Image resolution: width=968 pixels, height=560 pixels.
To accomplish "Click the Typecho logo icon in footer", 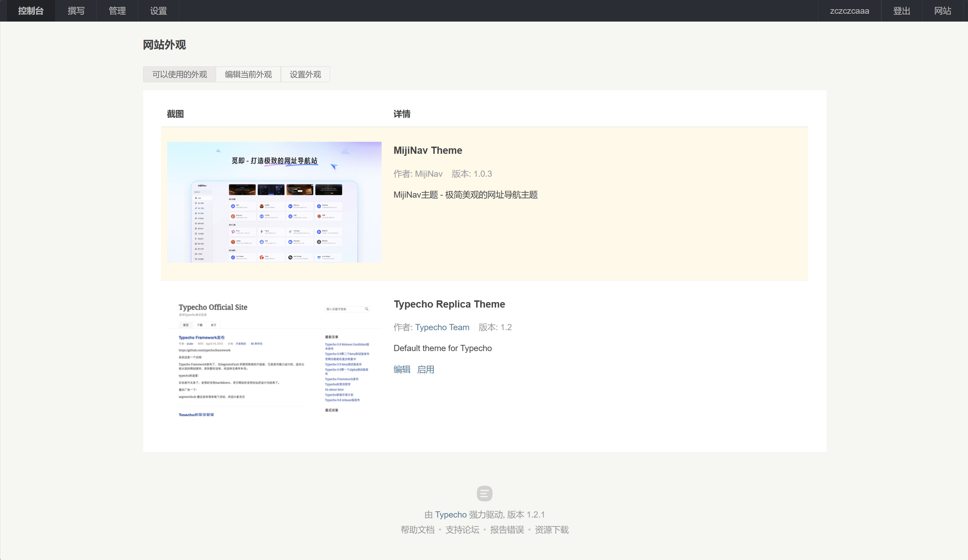I will pyautogui.click(x=484, y=494).
